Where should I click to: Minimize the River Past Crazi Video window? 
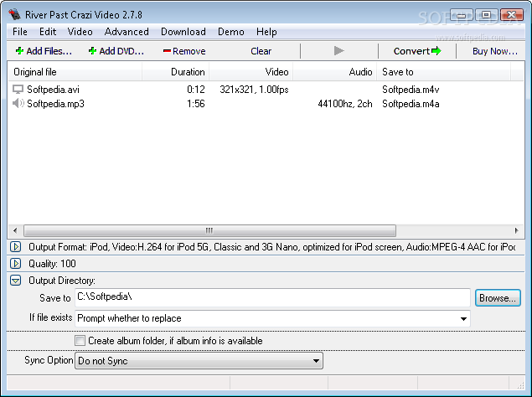pos(461,15)
